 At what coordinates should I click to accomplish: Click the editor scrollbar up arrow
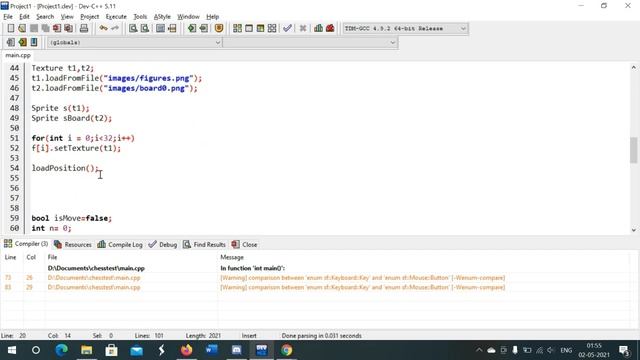(633, 67)
